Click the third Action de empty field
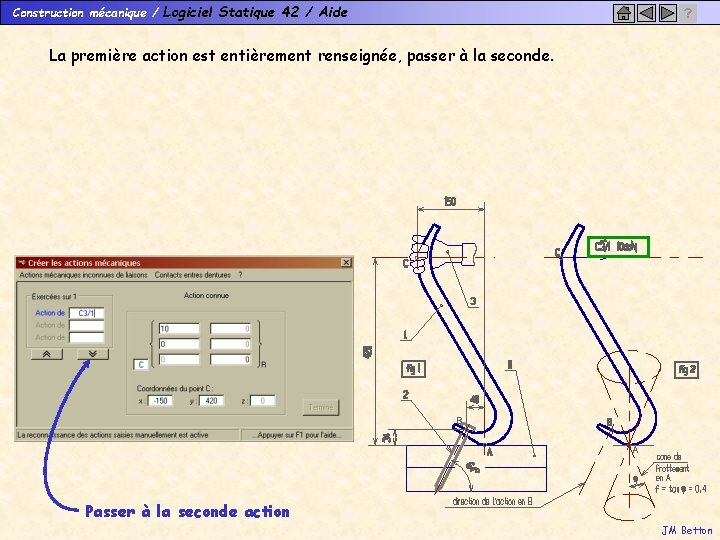Viewport: 720px width, 540px height. click(x=86, y=338)
